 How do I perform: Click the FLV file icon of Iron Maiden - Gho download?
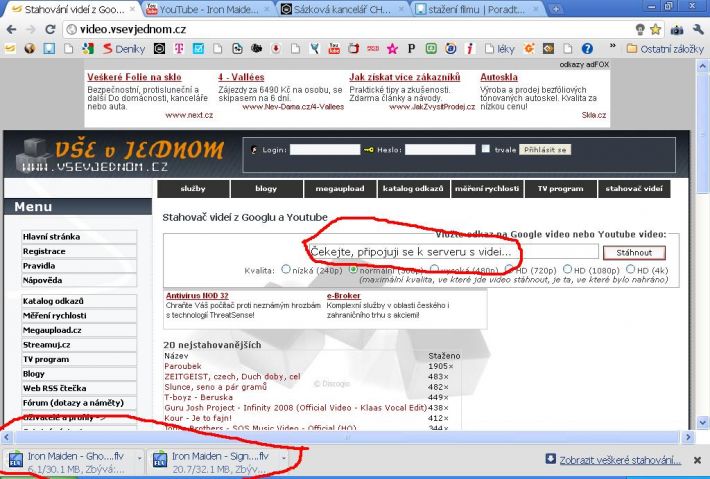[x=16, y=460]
